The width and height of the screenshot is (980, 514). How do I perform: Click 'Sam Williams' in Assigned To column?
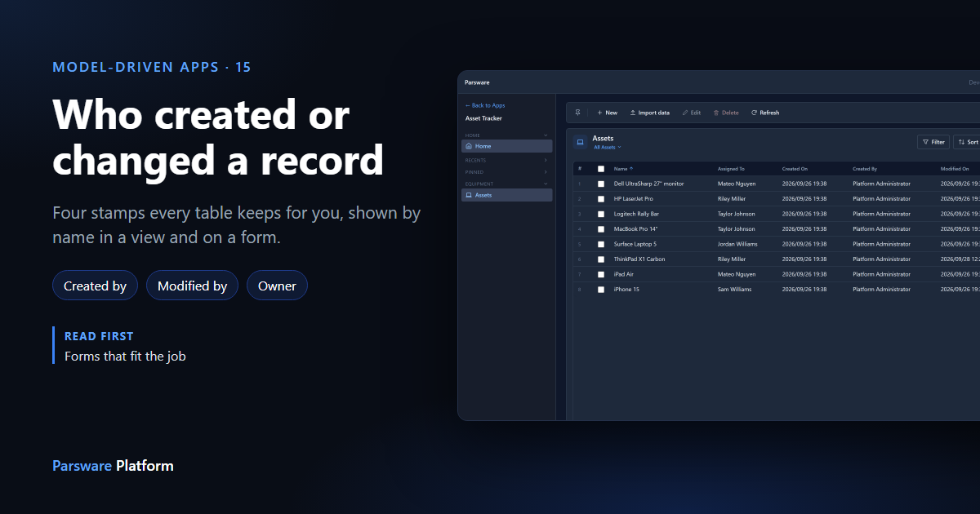[734, 290]
